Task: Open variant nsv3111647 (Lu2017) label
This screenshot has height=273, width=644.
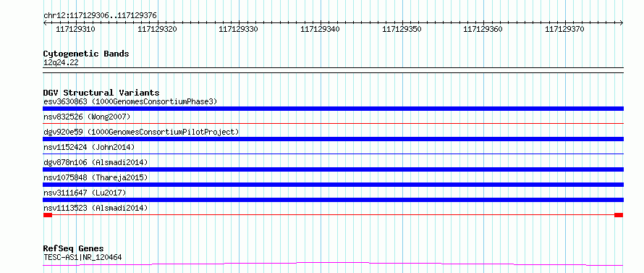Action: (85, 193)
